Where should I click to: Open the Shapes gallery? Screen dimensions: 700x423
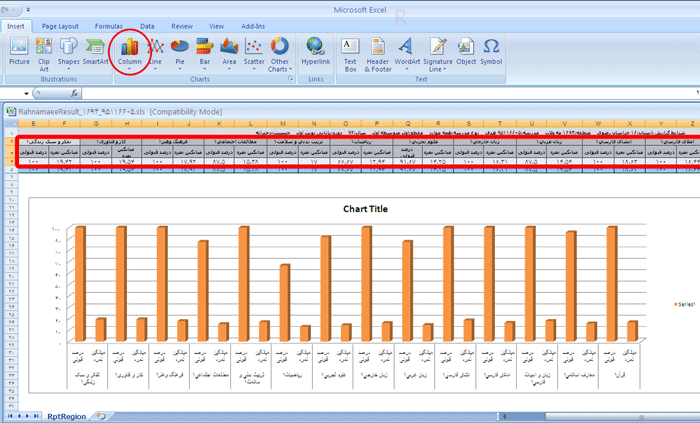pyautogui.click(x=68, y=54)
